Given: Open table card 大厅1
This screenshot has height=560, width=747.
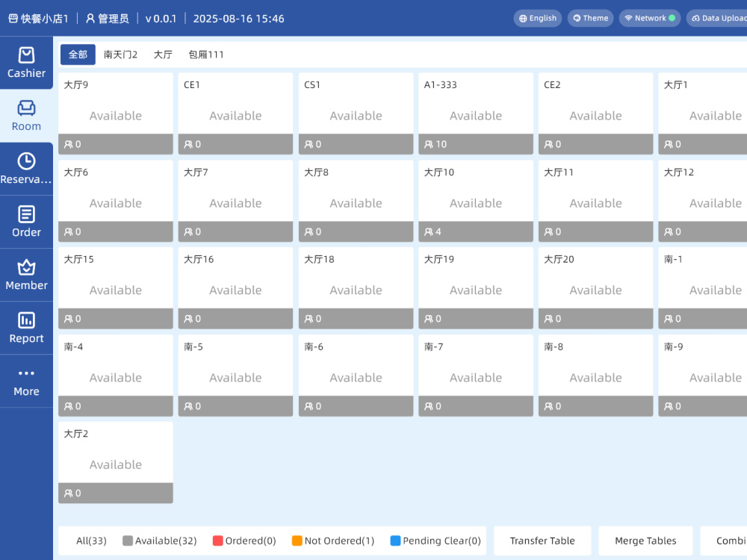Looking at the screenshot, I should pos(703,113).
